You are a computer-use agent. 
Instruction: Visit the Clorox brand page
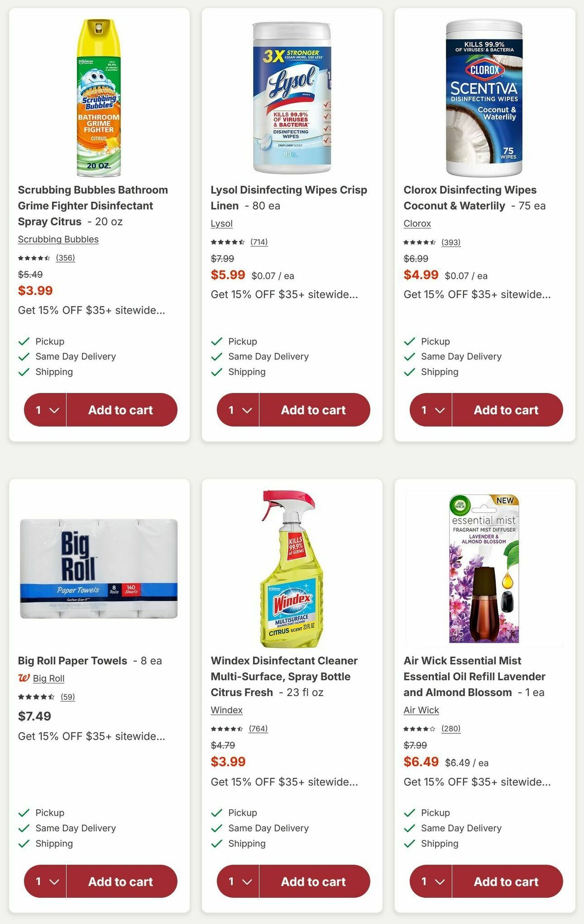tap(417, 223)
